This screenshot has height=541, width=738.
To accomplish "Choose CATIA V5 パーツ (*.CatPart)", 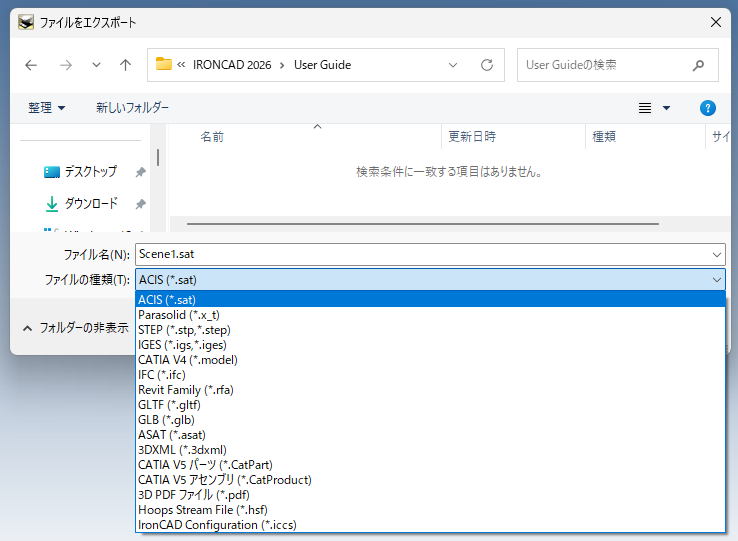I will click(430, 465).
